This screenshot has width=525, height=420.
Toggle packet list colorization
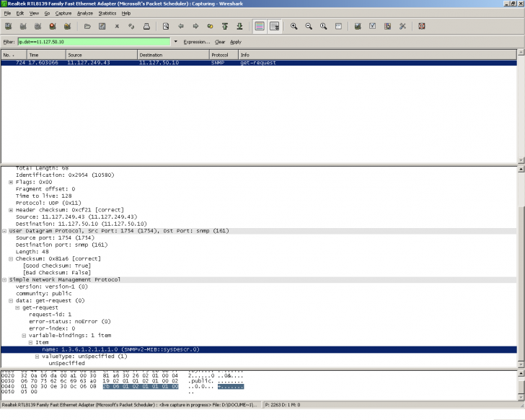pyautogui.click(x=260, y=27)
